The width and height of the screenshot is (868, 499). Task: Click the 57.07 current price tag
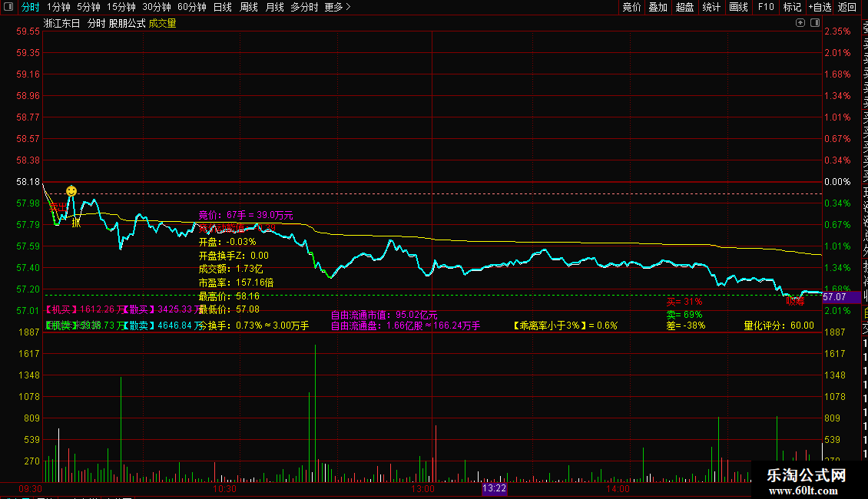(x=841, y=297)
